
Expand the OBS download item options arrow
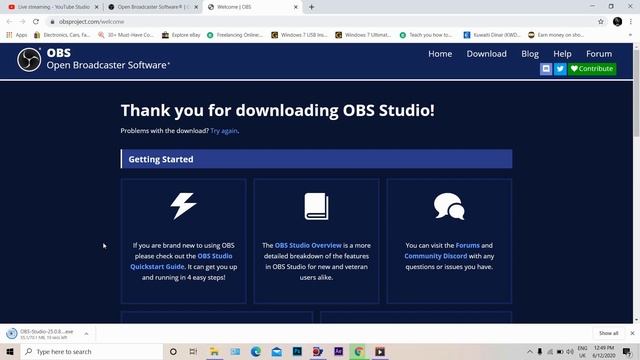[x=86, y=334]
